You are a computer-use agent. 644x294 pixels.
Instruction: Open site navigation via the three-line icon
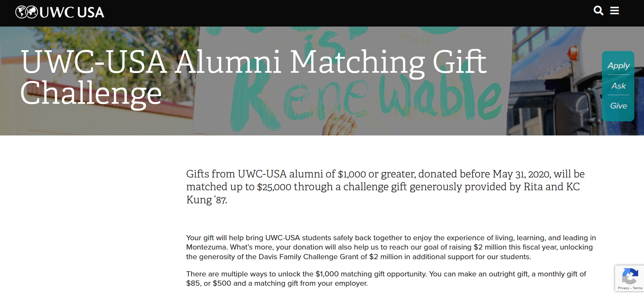[x=615, y=11]
